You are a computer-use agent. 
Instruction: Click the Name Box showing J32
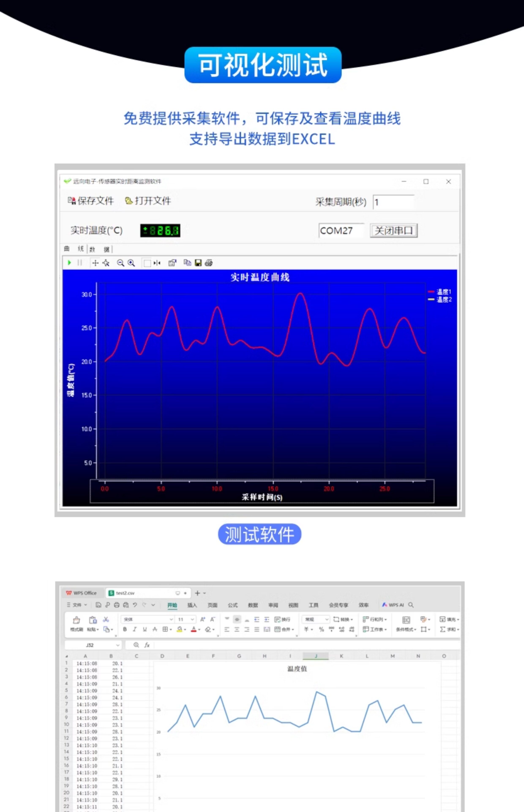tap(93, 645)
